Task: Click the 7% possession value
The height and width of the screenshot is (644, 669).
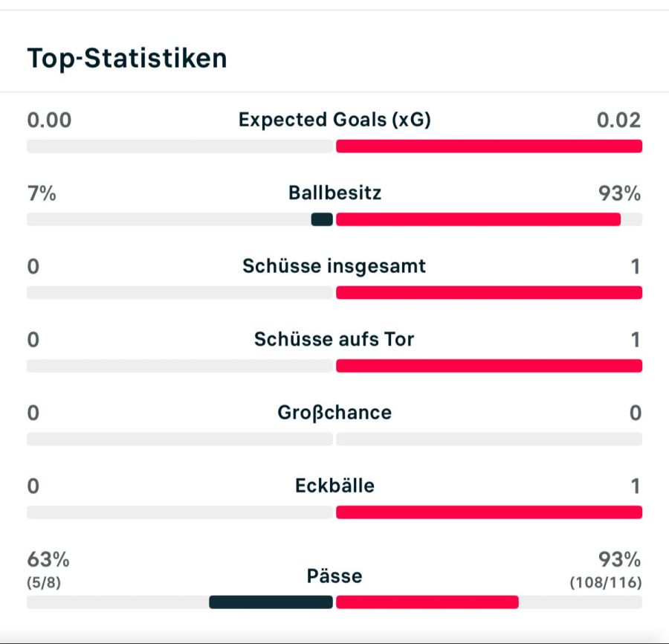Action: 42,193
